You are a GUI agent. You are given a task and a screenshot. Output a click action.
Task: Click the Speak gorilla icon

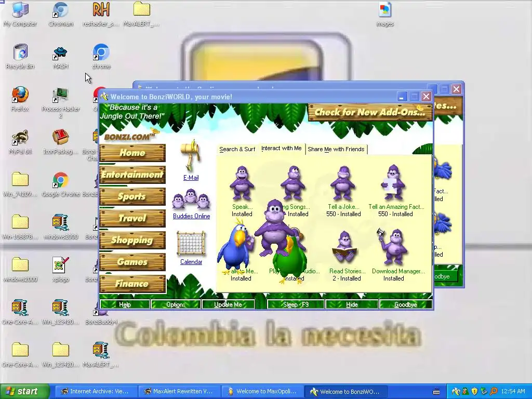tap(242, 183)
